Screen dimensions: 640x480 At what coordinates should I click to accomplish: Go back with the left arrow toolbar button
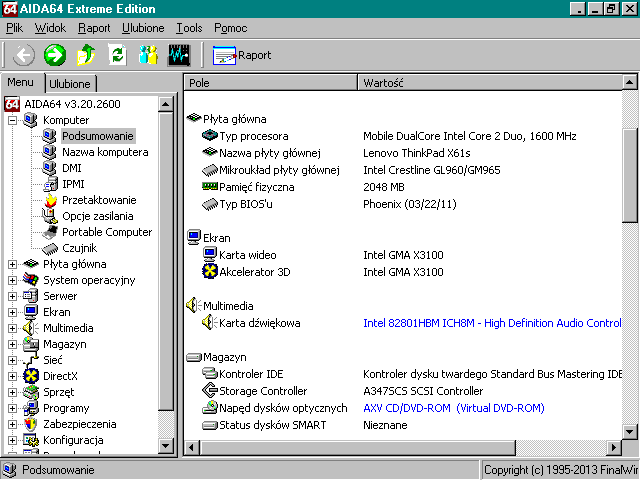(x=24, y=55)
